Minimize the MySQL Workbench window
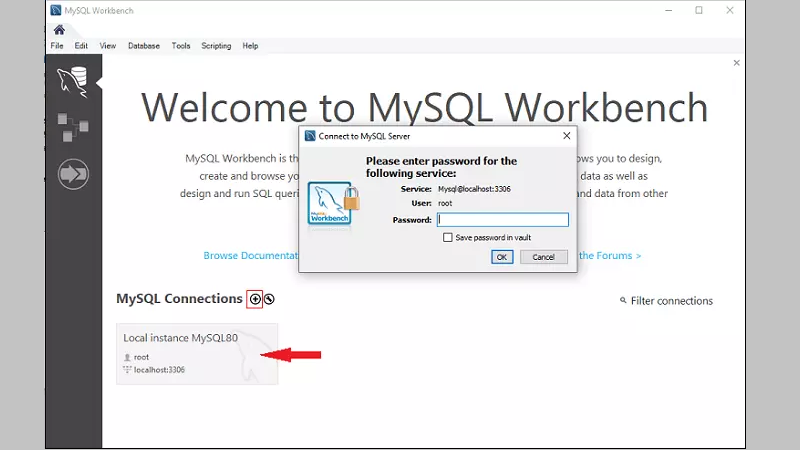The width and height of the screenshot is (800, 450). (x=668, y=10)
